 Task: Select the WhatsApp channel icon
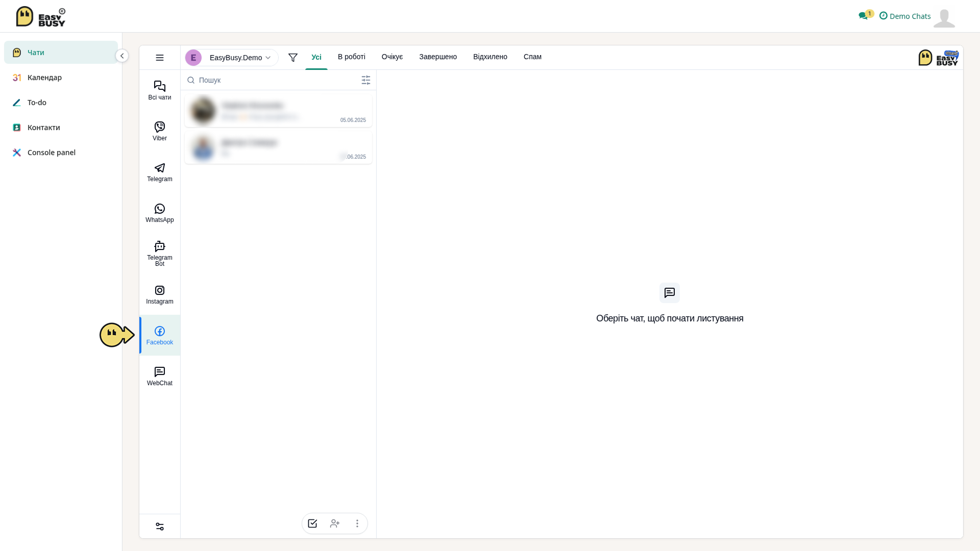tap(160, 209)
